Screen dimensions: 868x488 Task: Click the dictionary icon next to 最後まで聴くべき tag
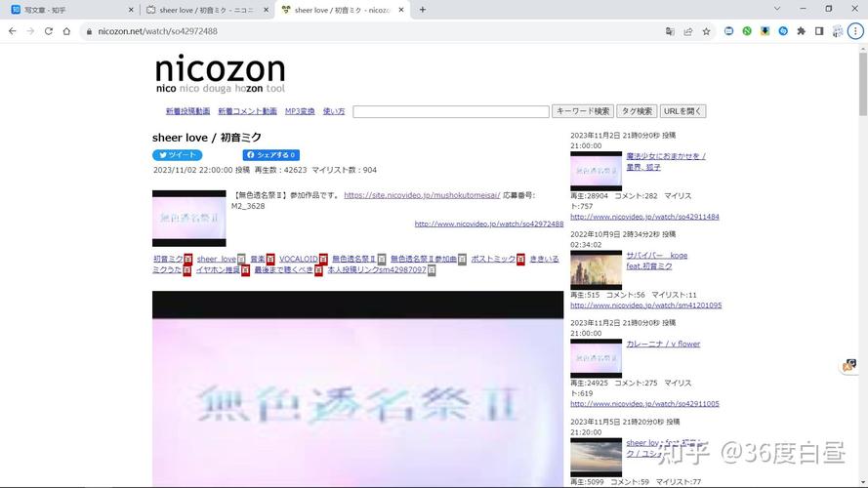click(318, 270)
